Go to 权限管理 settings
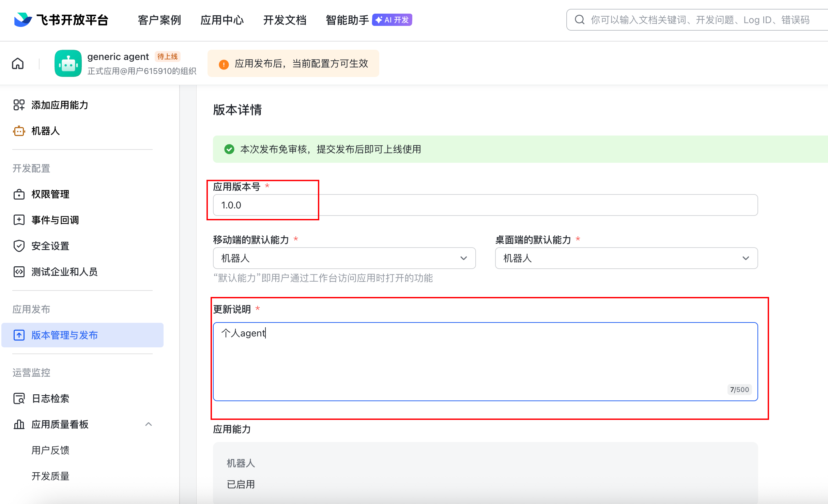The image size is (828, 504). (x=50, y=194)
